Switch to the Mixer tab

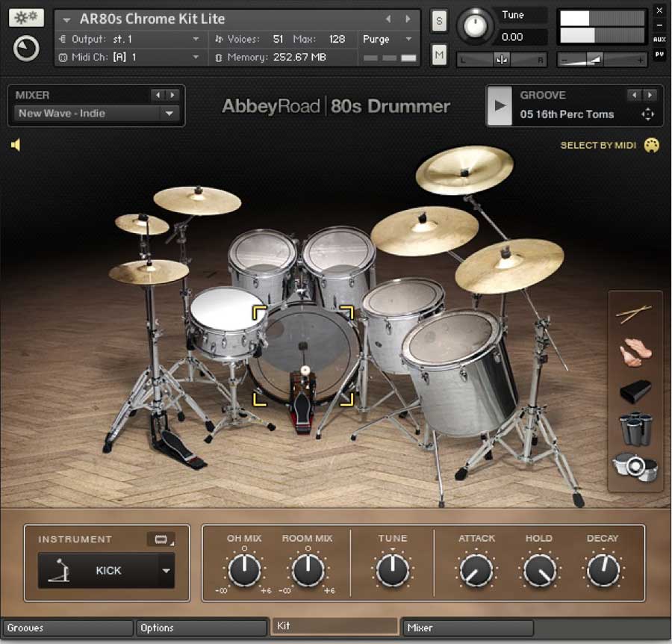click(x=468, y=628)
